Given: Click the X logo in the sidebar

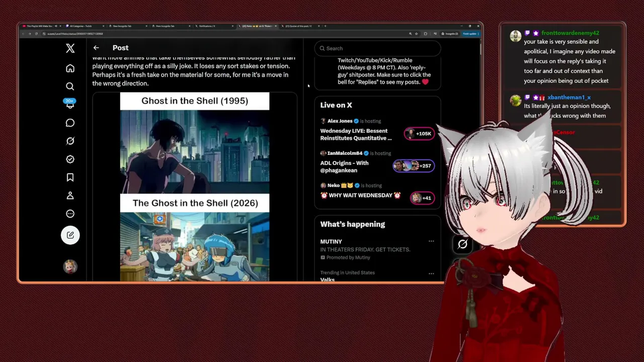Looking at the screenshot, I should point(70,48).
